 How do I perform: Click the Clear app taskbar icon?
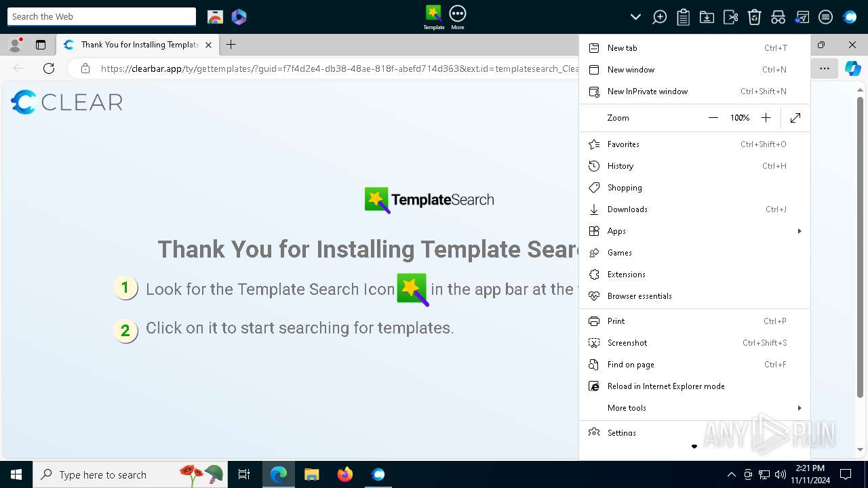pyautogui.click(x=378, y=474)
